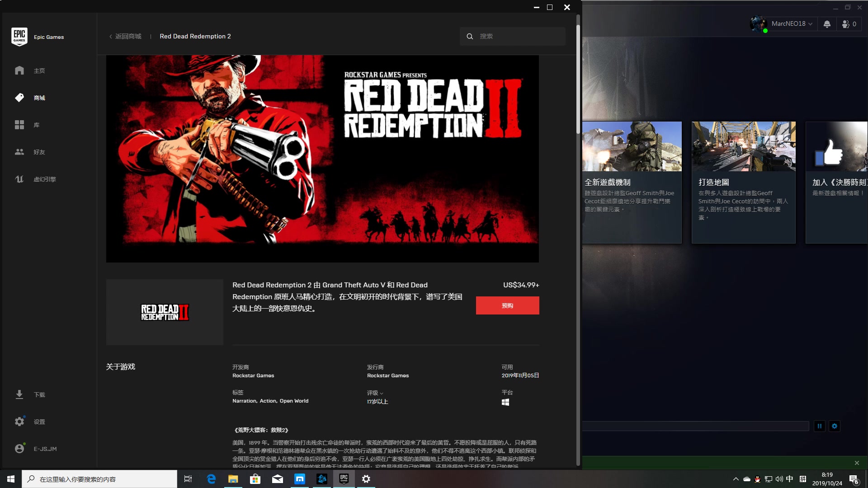Image resolution: width=868 pixels, height=488 pixels.
Task: Click the Red Dead Redemption II hero banner
Action: click(x=322, y=159)
